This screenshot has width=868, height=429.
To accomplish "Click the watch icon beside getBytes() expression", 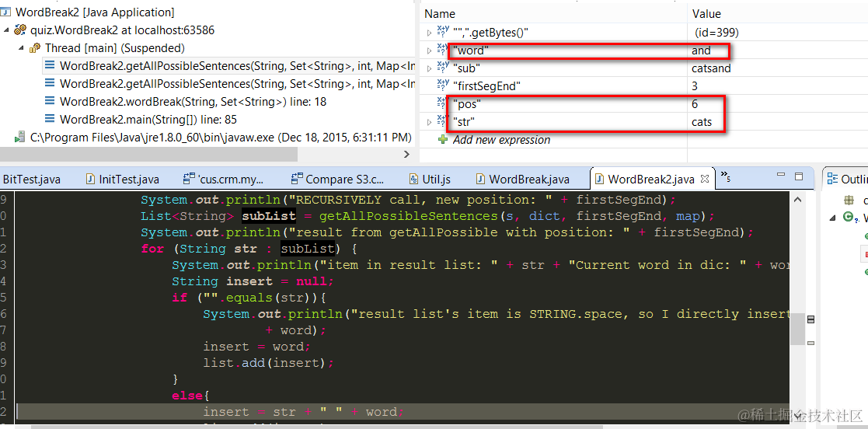I will 443,32.
